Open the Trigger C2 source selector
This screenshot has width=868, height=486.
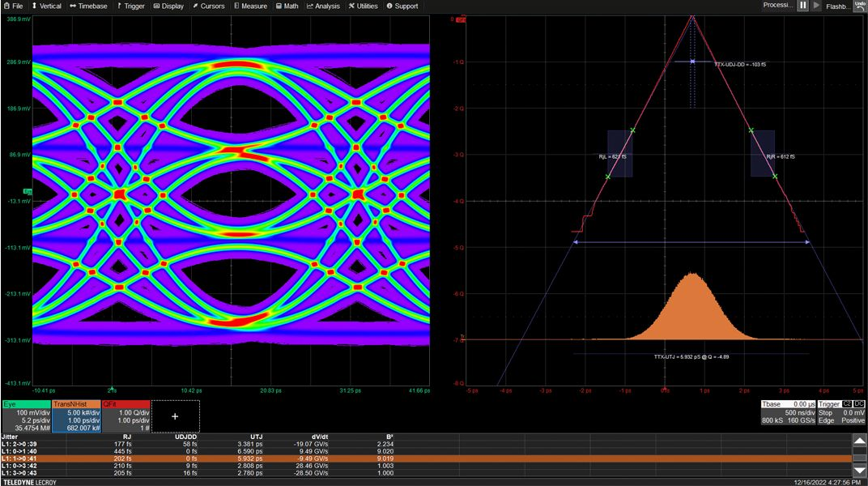(846, 404)
